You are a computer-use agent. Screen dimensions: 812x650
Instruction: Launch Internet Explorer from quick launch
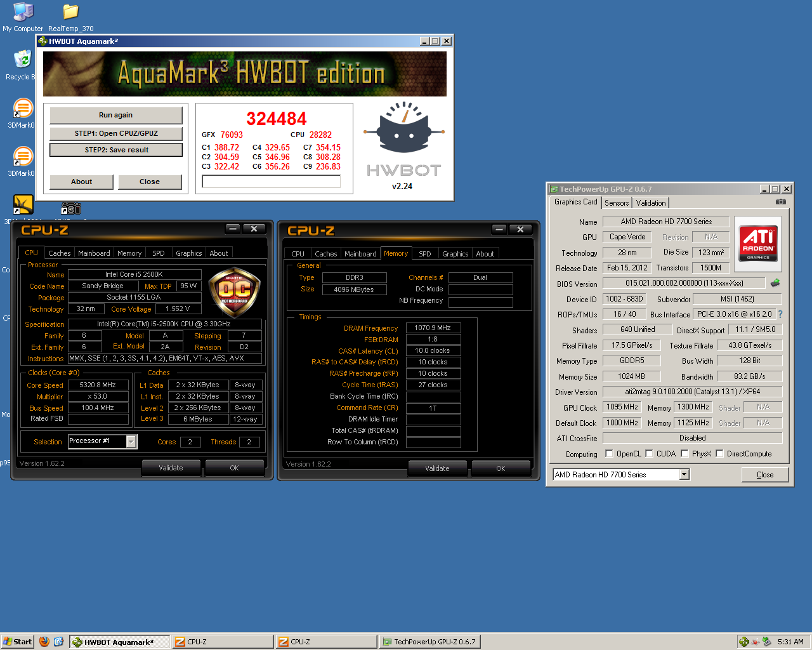click(58, 642)
